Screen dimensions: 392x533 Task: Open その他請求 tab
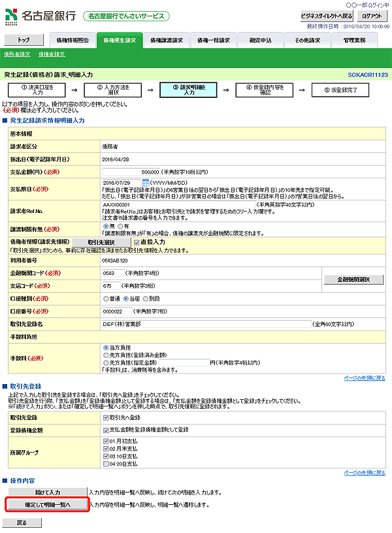(307, 40)
